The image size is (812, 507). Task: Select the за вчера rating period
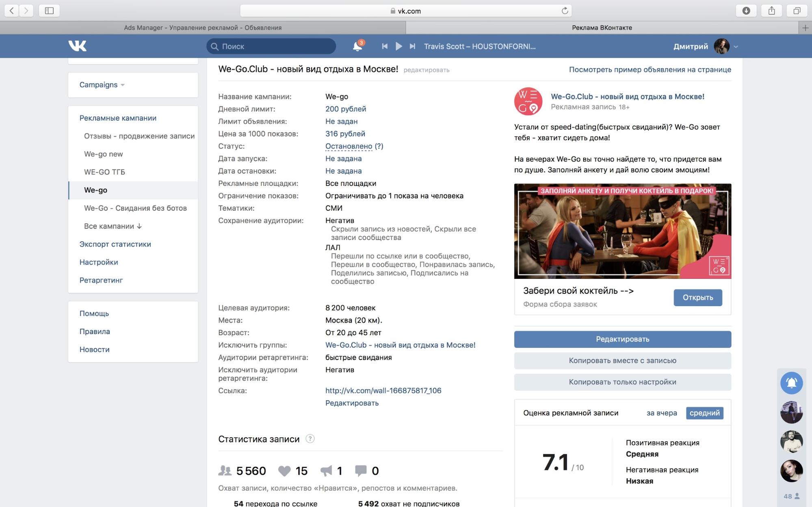[x=662, y=413]
